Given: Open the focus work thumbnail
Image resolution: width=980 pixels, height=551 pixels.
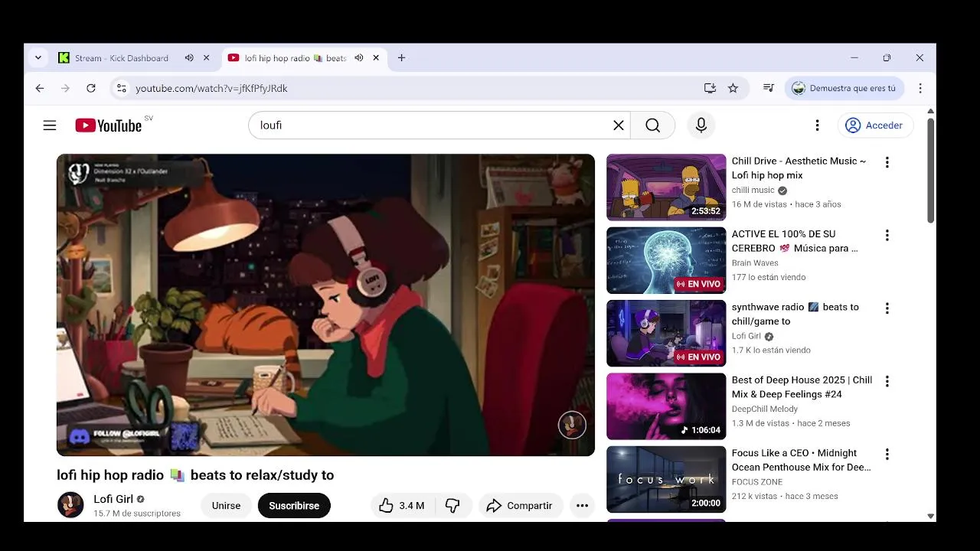Looking at the screenshot, I should [x=666, y=480].
